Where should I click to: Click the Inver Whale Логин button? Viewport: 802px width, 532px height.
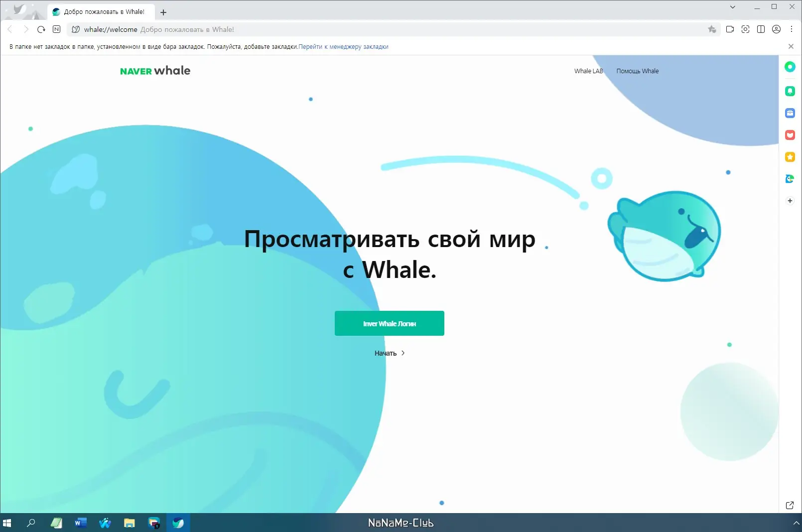point(390,323)
